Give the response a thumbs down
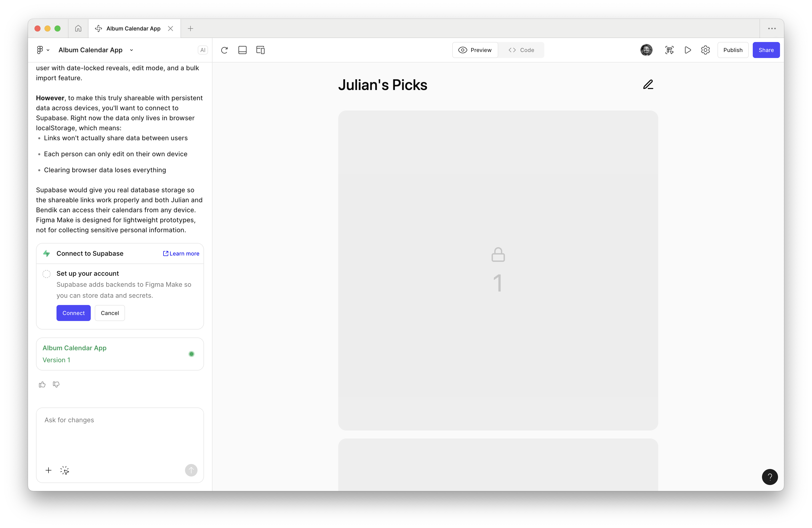The image size is (812, 528). click(x=56, y=384)
